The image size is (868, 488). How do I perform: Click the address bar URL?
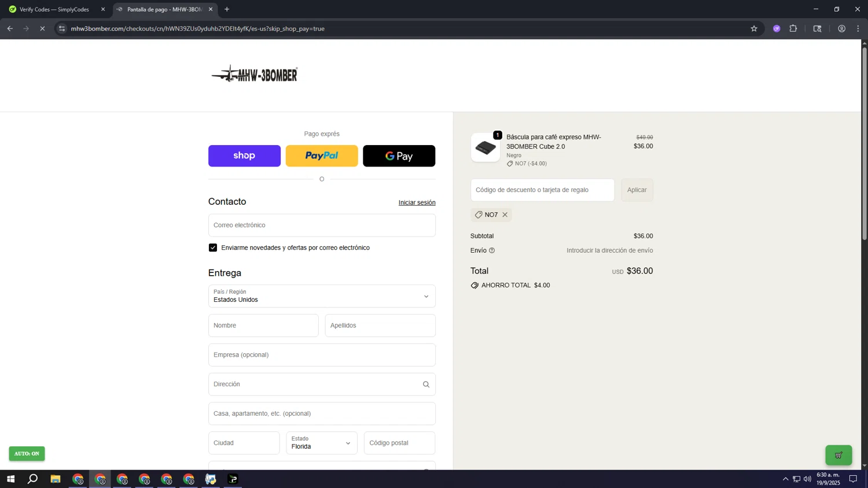(x=198, y=28)
